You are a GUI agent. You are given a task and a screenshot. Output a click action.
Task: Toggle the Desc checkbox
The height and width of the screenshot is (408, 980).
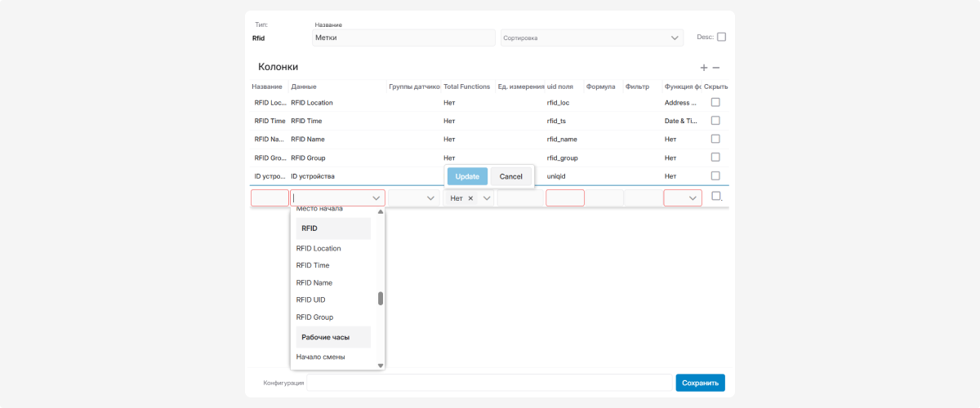point(721,37)
